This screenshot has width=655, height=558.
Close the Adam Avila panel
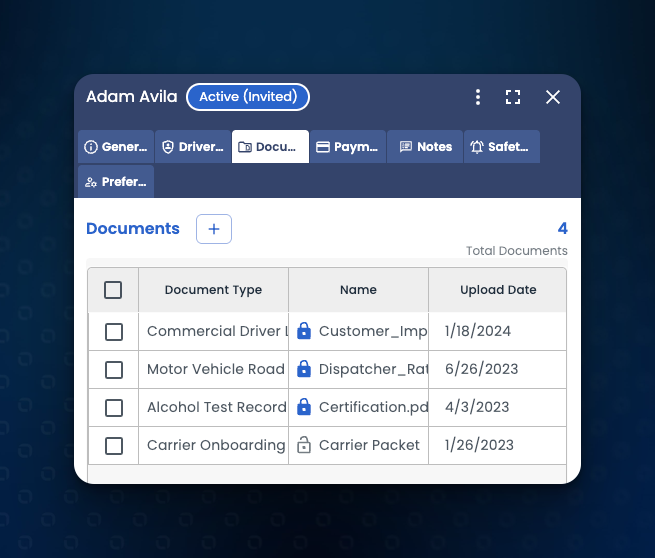click(x=553, y=97)
